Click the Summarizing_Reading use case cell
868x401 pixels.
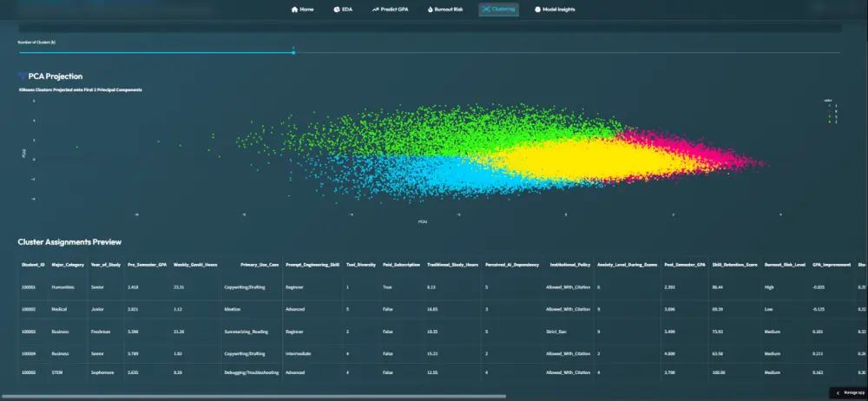247,332
